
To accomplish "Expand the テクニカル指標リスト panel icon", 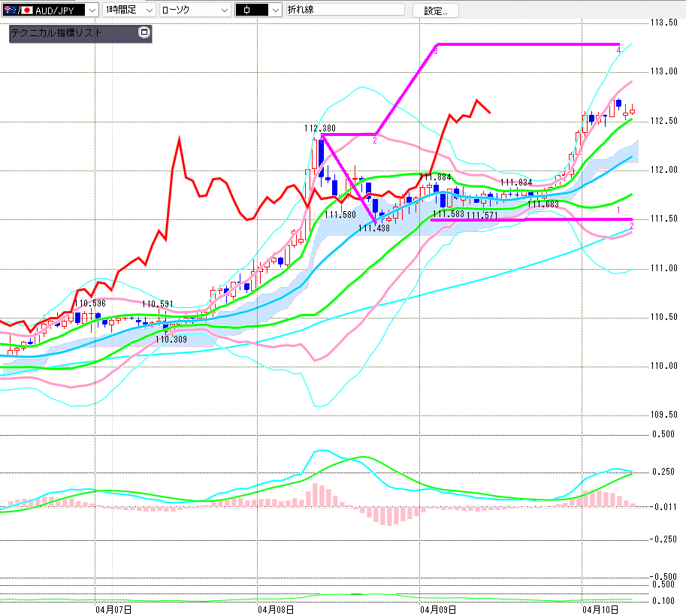I will point(144,33).
